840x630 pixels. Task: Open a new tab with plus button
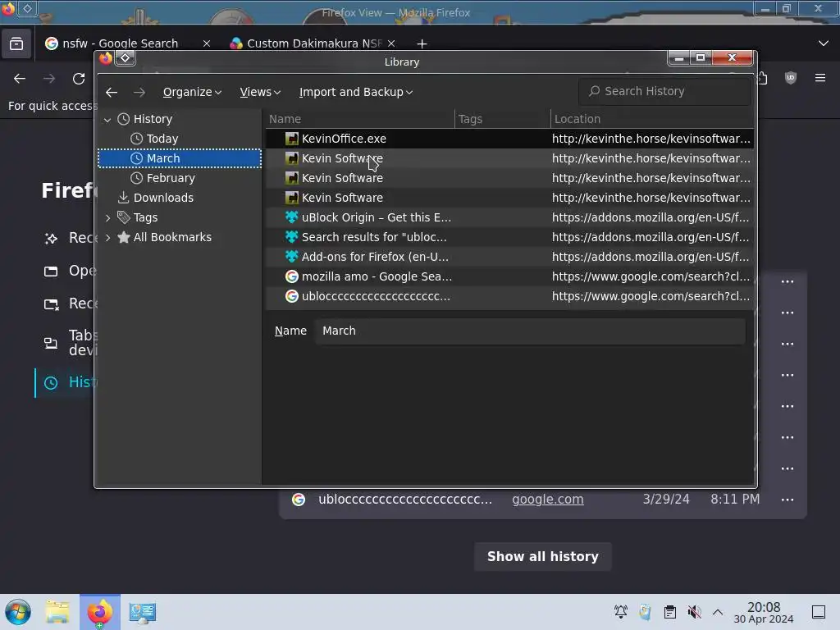point(422,44)
